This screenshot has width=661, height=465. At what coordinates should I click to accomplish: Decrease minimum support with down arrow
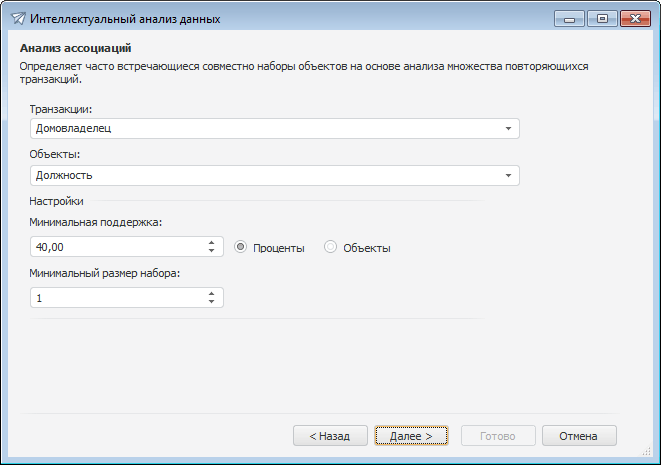click(x=211, y=251)
